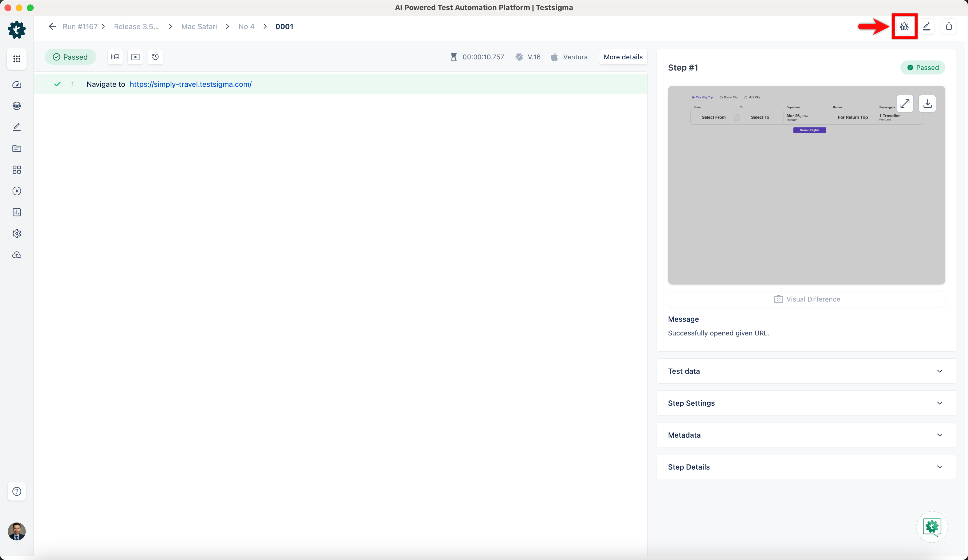Screen dimensions: 968x560
Task: Click the bug report icon in header
Action: pos(904,27)
